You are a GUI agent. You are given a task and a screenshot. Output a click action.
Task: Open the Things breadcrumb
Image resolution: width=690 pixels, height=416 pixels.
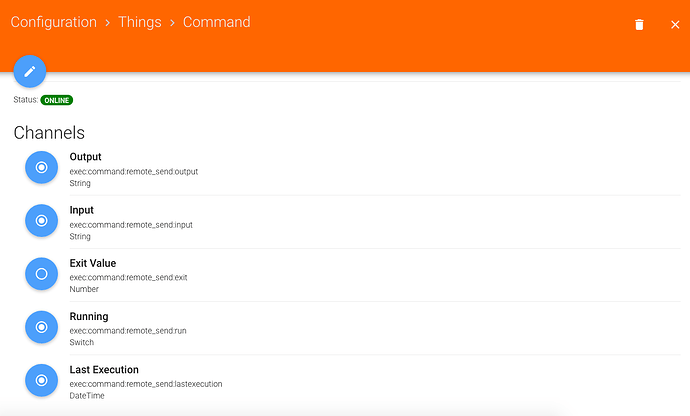point(140,22)
